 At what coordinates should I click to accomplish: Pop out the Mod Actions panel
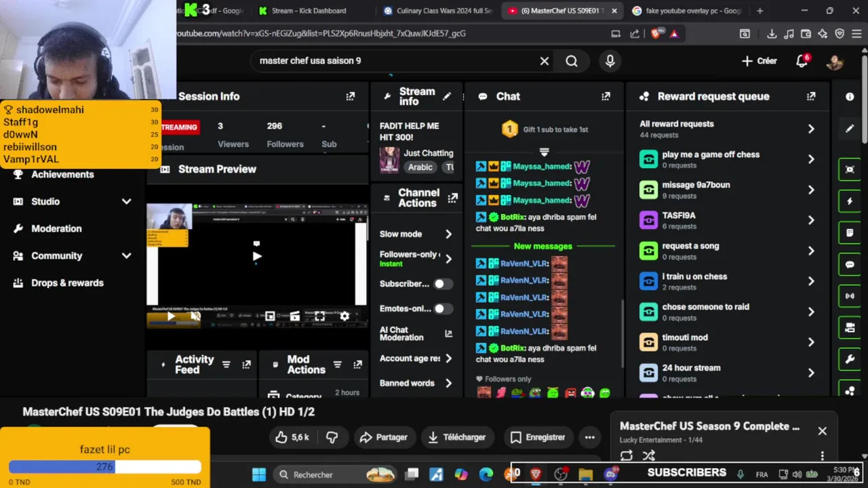click(x=357, y=365)
